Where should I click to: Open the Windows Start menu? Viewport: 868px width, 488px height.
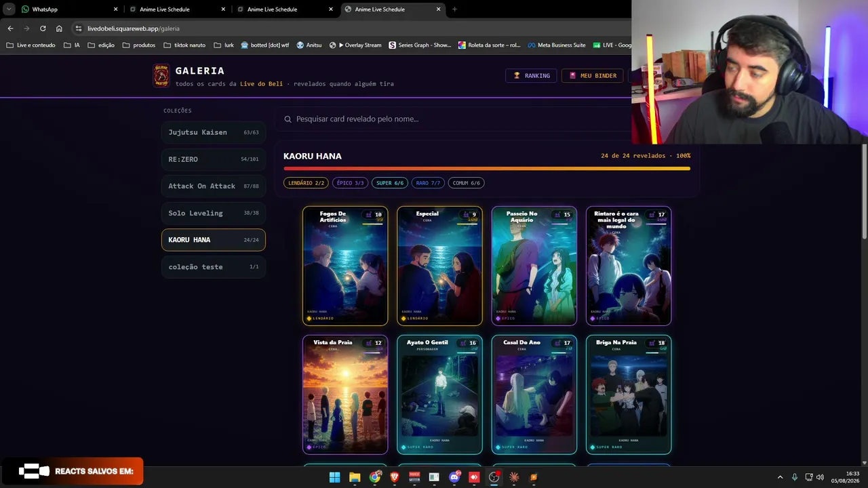pos(334,477)
